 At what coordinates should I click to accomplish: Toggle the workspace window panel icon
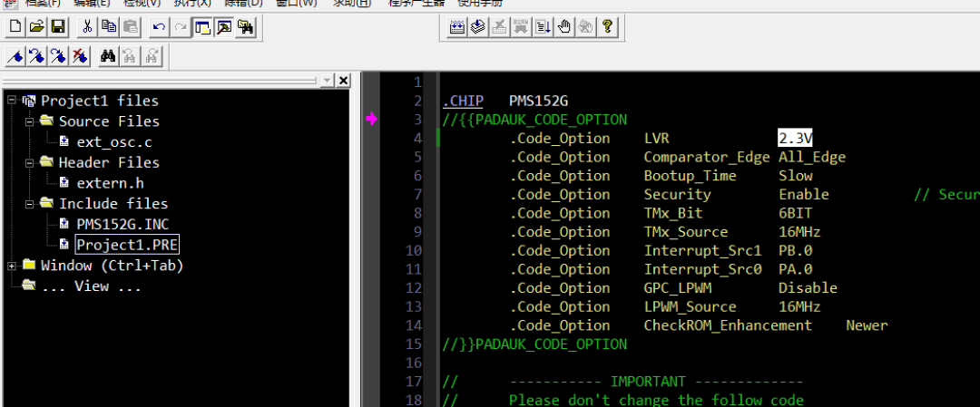click(201, 27)
